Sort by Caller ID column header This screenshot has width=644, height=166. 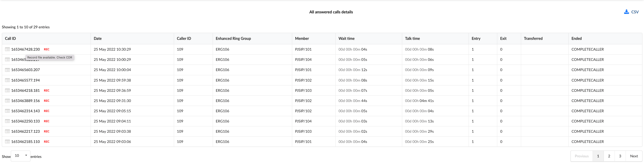tap(193, 39)
